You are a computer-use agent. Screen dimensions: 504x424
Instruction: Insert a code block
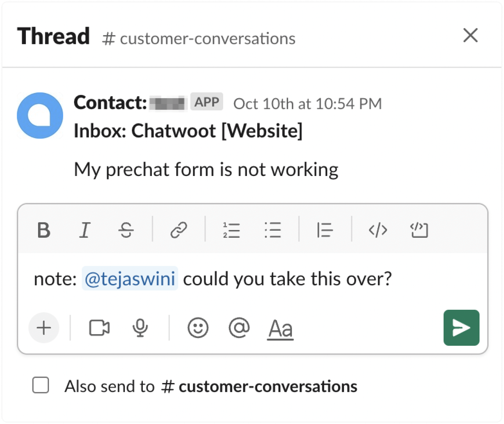[419, 230]
